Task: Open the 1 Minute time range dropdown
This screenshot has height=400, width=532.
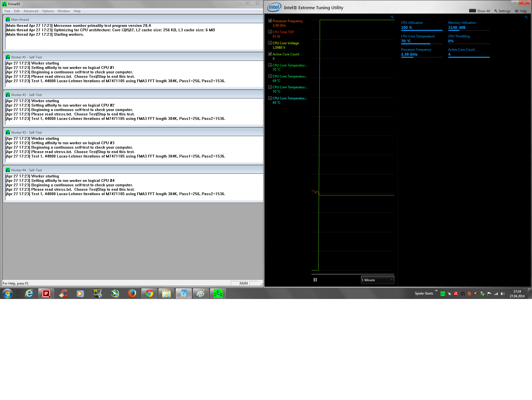Action: point(377,280)
